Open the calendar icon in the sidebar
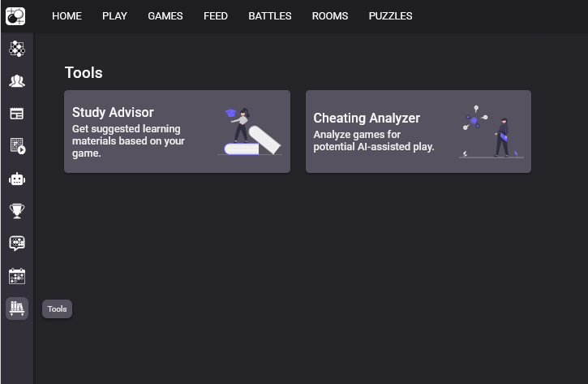The image size is (588, 384). coord(16,276)
